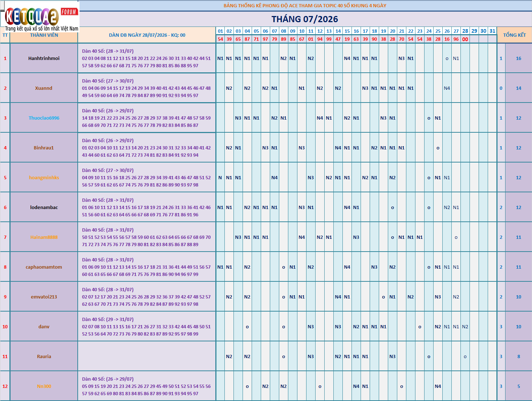Click the day 20 column header
This screenshot has width=532, height=401.
(x=393, y=31)
